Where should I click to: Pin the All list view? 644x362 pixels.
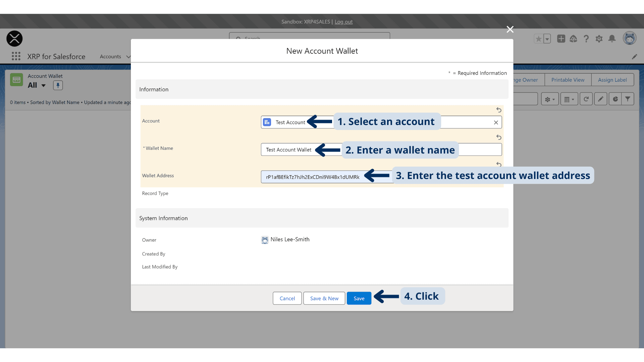[58, 85]
